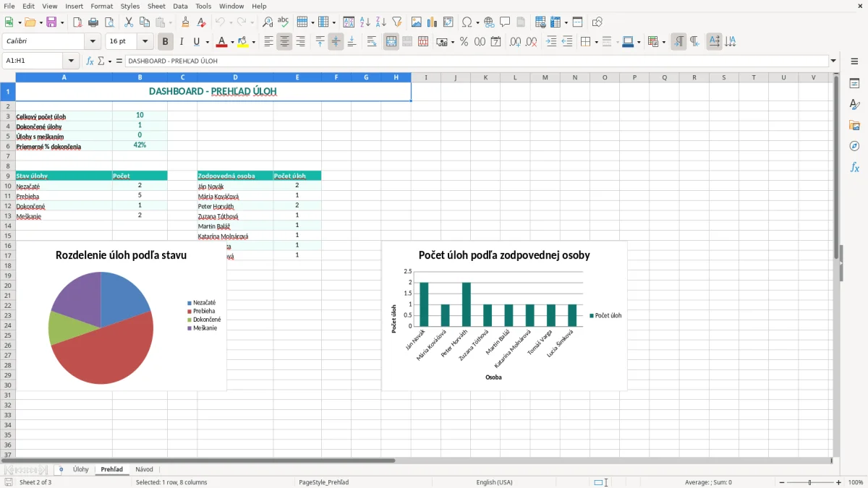Click the AutoFilter funnel icon
868x488 pixels.
click(x=397, y=22)
